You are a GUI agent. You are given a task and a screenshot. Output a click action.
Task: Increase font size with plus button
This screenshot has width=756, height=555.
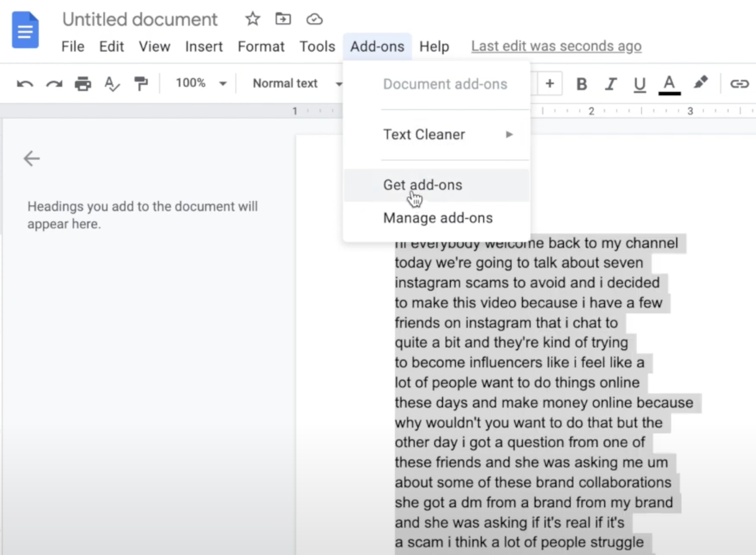coord(550,83)
